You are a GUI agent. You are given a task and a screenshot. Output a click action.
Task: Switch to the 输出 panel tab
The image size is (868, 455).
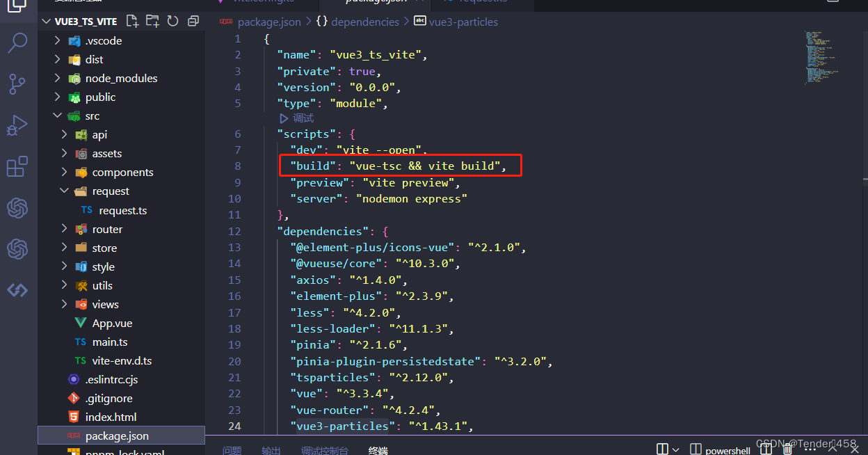click(x=271, y=450)
